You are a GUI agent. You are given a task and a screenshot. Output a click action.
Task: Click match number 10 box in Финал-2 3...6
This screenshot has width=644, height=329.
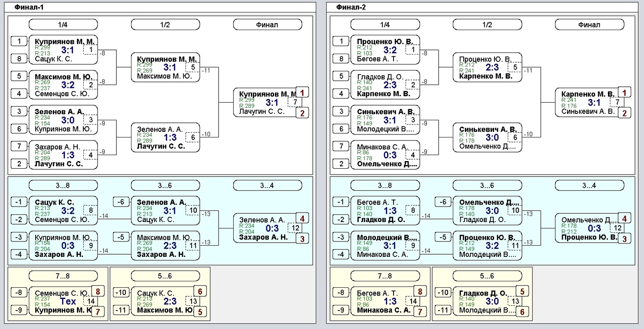tap(515, 210)
